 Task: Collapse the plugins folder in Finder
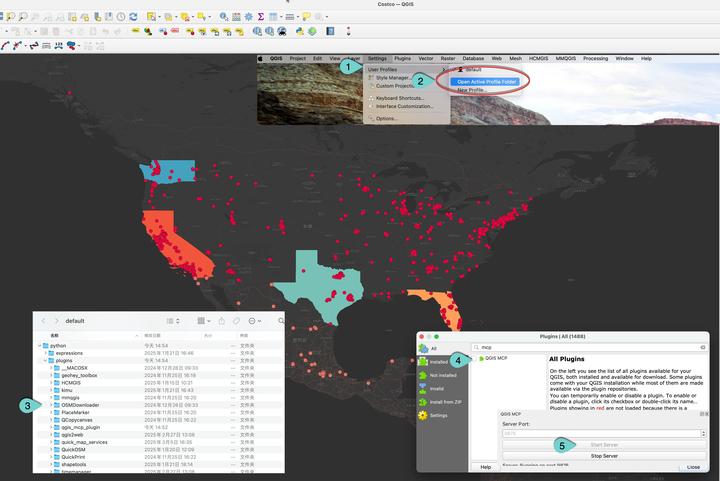[x=45, y=361]
